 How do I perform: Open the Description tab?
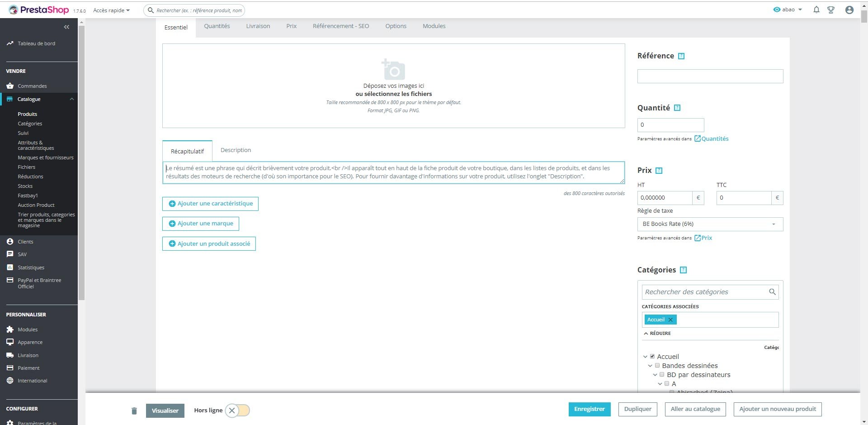pyautogui.click(x=236, y=150)
